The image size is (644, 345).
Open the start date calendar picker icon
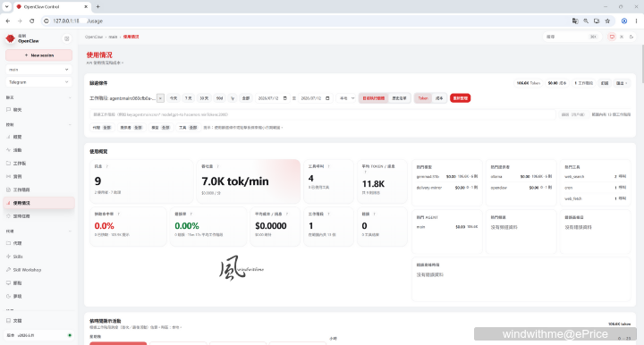[x=285, y=98]
